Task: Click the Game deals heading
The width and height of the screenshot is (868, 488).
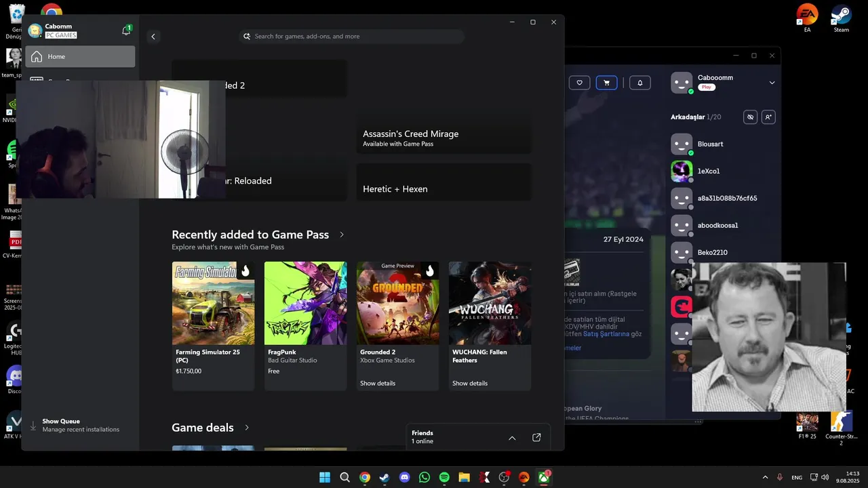Action: pyautogui.click(x=203, y=428)
